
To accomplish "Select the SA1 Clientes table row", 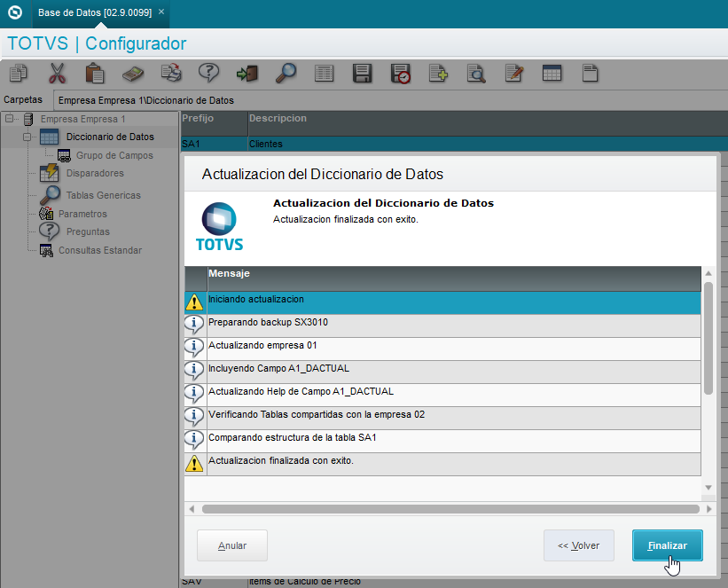I will pyautogui.click(x=454, y=144).
